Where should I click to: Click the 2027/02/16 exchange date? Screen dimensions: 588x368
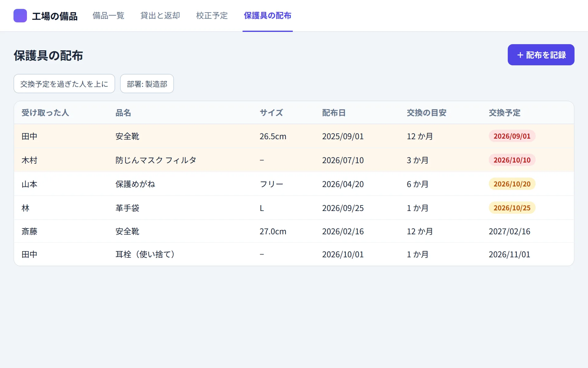coord(510,232)
